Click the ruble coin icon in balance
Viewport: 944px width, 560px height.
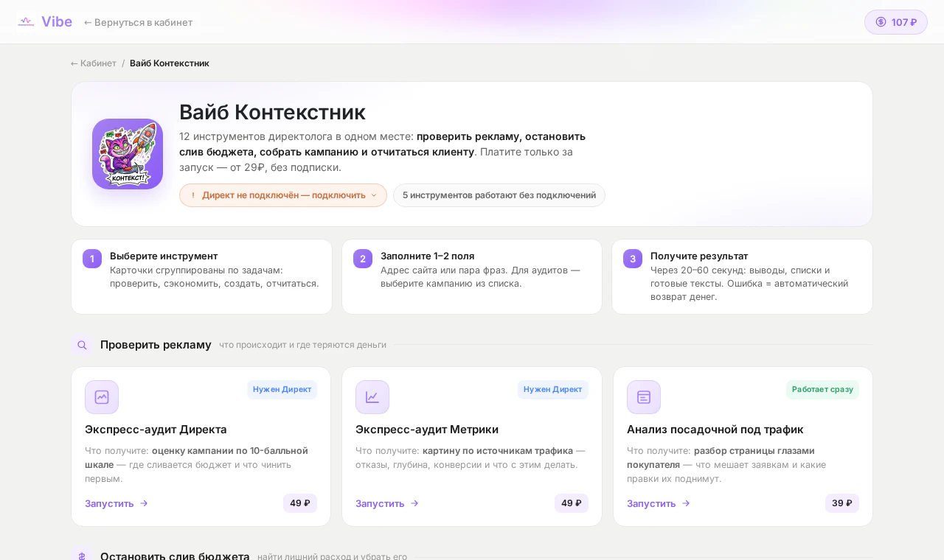pos(881,22)
